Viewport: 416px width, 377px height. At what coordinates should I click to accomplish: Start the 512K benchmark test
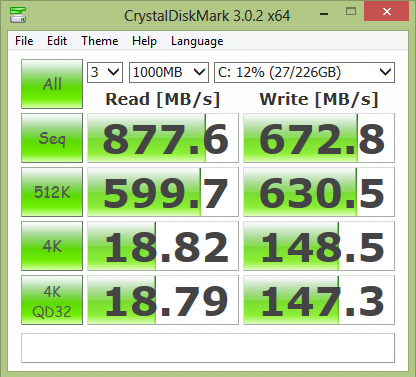(x=52, y=192)
